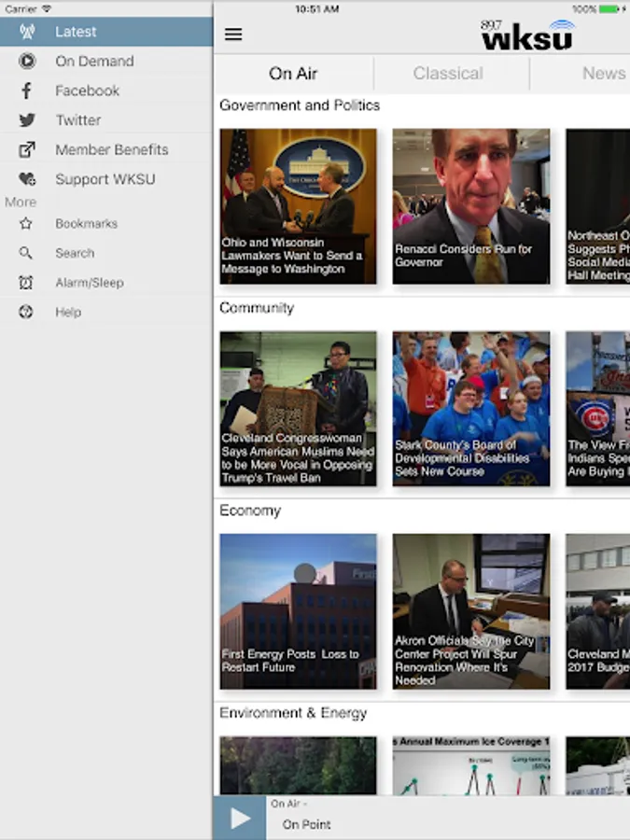Tap the Support WKSU heart icon
The image size is (630, 840).
click(x=27, y=179)
